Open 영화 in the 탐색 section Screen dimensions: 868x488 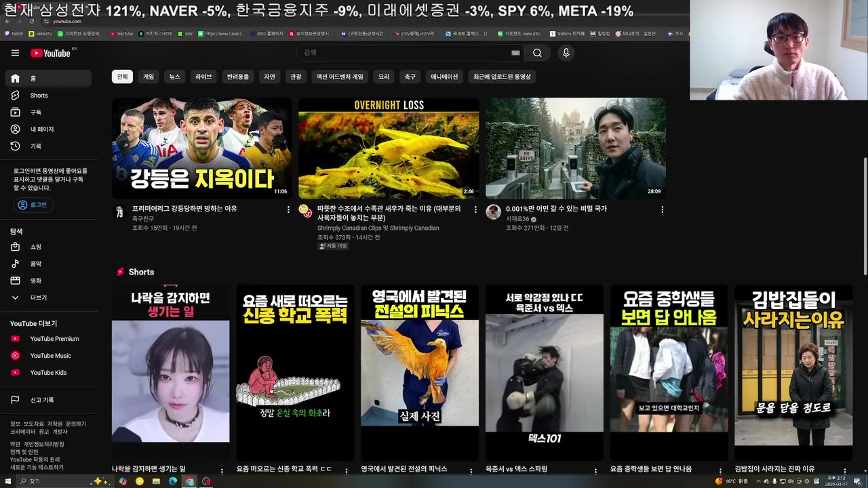click(x=49, y=281)
